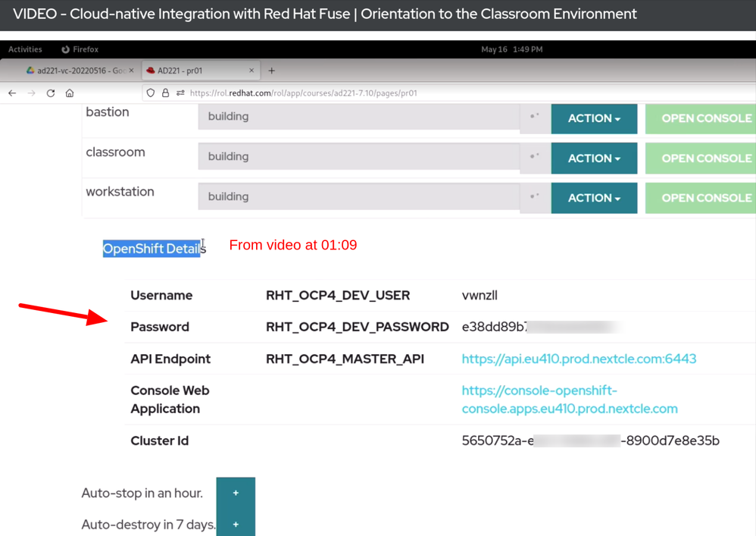Screen dimensions: 756x536
Task: Click the browser Forward arrow
Action: (x=32, y=93)
